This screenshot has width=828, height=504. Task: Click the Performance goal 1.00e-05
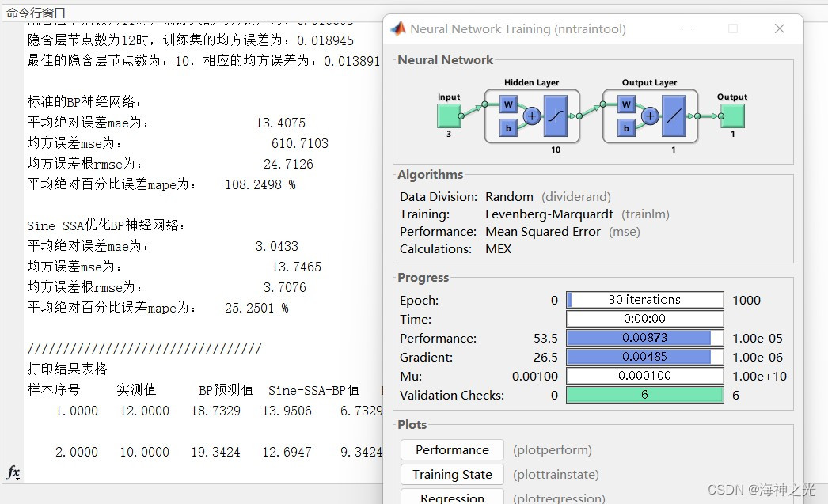click(758, 339)
